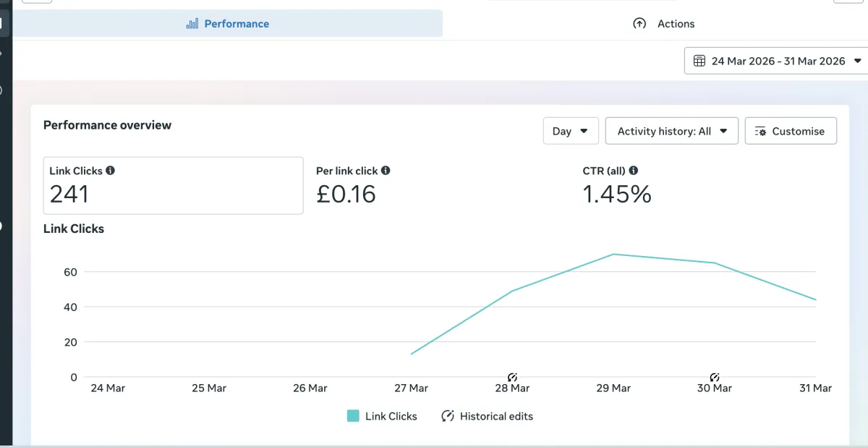The height and width of the screenshot is (447, 868).
Task: Click the info icon next to Per link click
Action: [386, 171]
